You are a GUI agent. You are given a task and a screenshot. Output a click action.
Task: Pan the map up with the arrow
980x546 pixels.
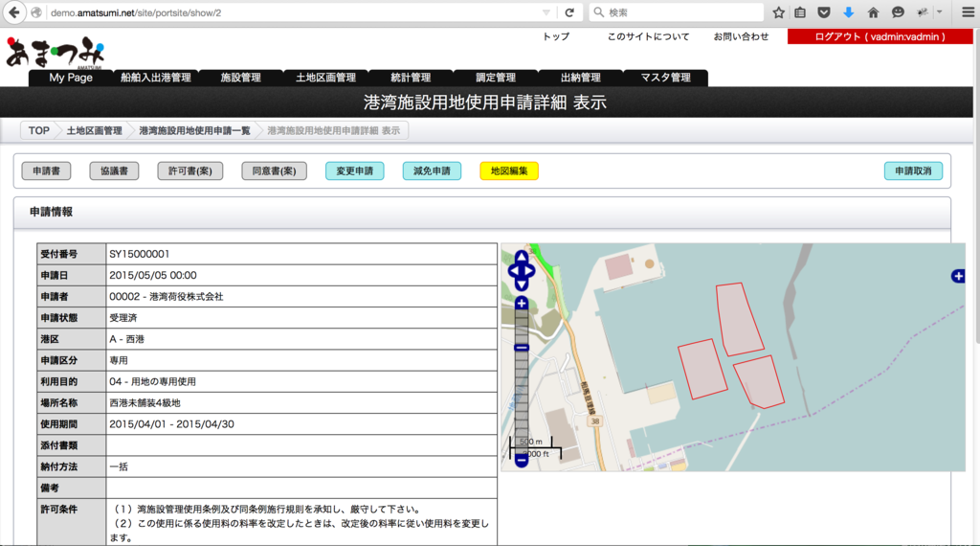pos(522,257)
